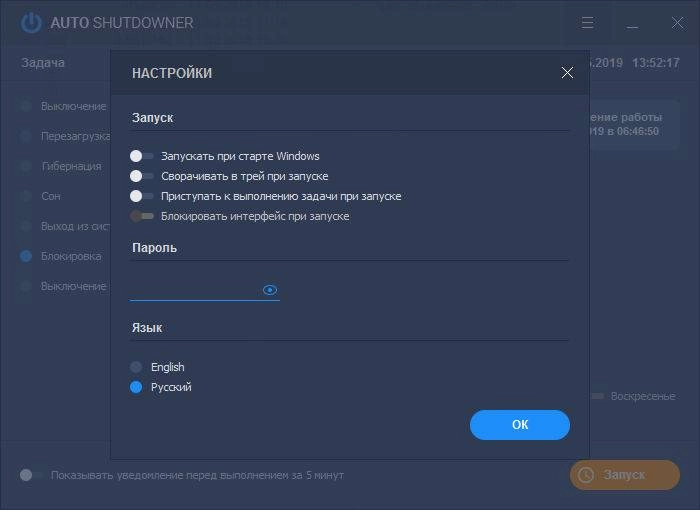This screenshot has width=700, height=510.
Task: Click the Задача panel heading
Action: pos(43,63)
